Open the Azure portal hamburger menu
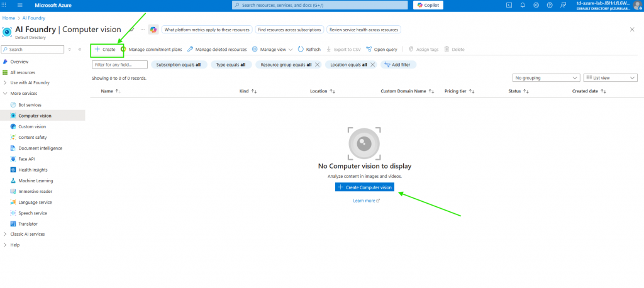Image resolution: width=644 pixels, height=288 pixels. tap(20, 5)
